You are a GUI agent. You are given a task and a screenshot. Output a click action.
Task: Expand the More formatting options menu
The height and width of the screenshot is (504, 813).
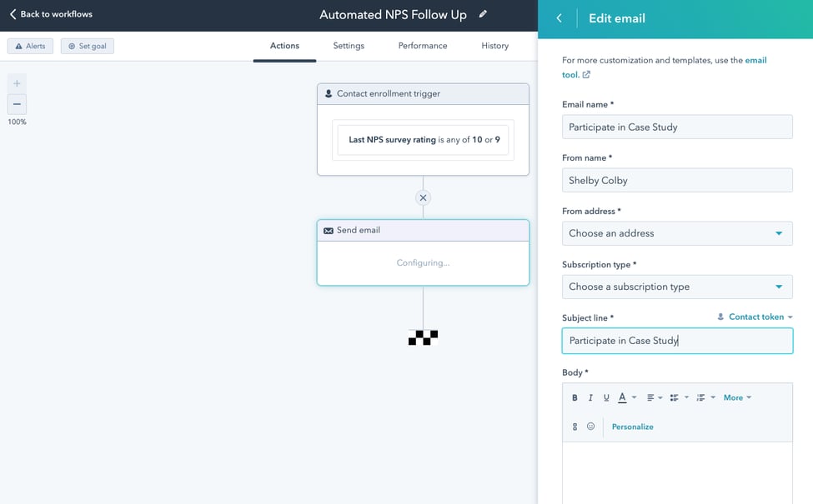tap(735, 397)
